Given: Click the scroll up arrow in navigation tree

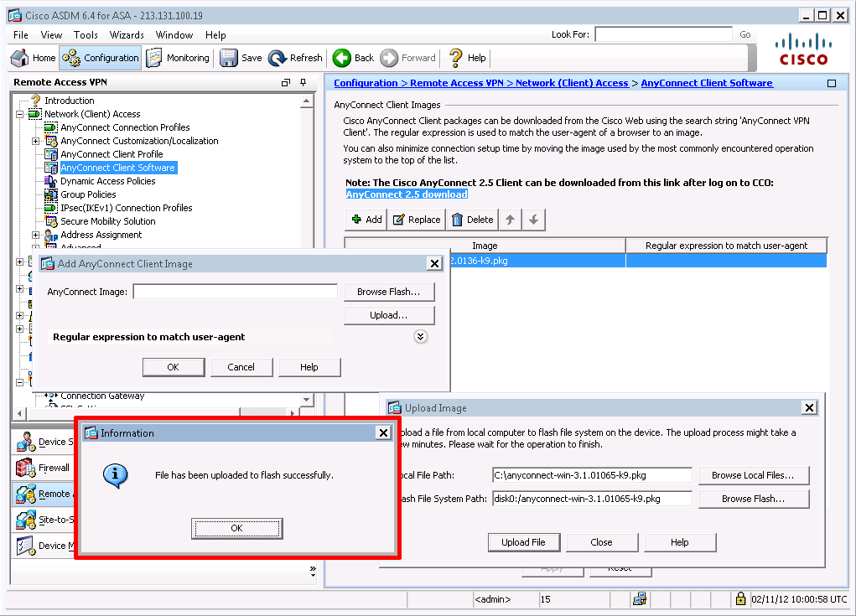Looking at the screenshot, I should pyautogui.click(x=306, y=101).
